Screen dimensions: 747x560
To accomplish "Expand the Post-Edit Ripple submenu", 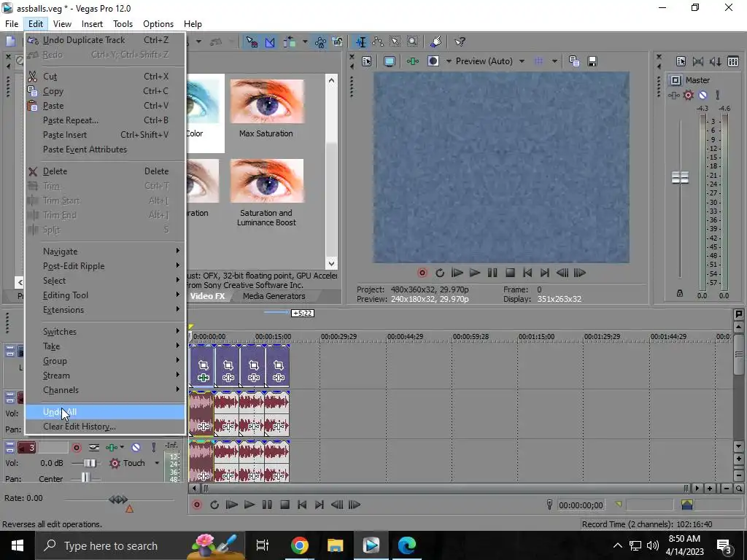I will coord(105,266).
